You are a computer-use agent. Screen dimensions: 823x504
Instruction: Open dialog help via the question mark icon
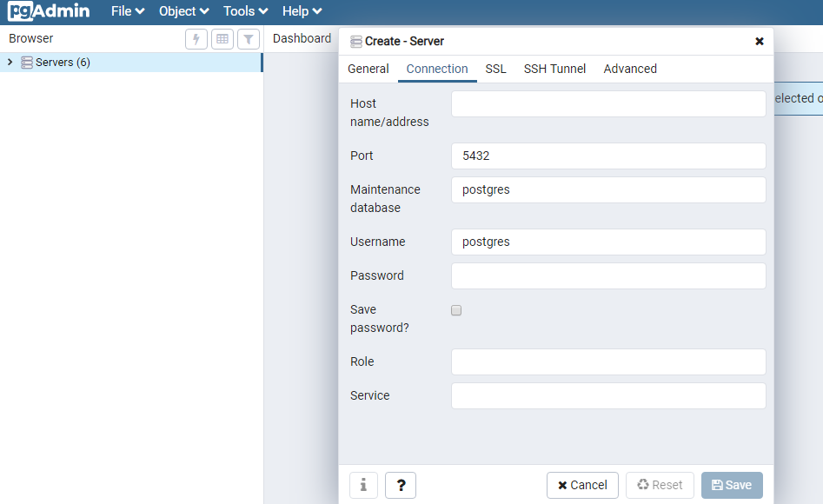click(x=401, y=485)
